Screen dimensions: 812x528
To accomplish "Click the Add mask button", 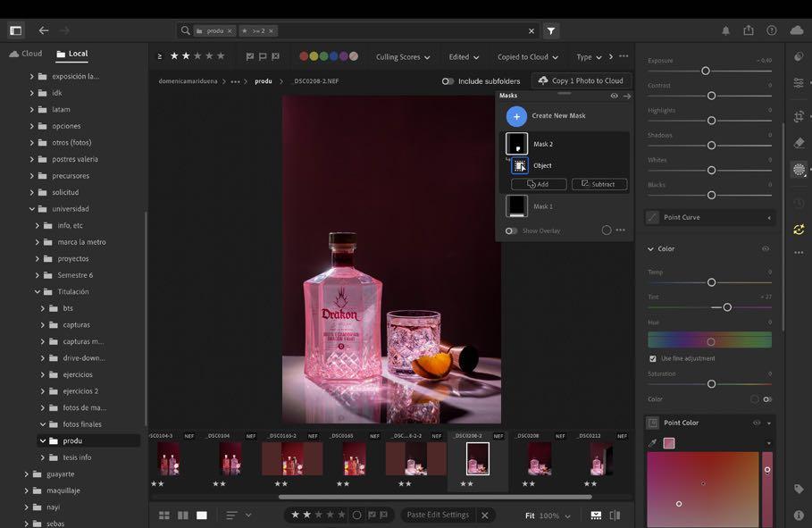I will (x=539, y=184).
